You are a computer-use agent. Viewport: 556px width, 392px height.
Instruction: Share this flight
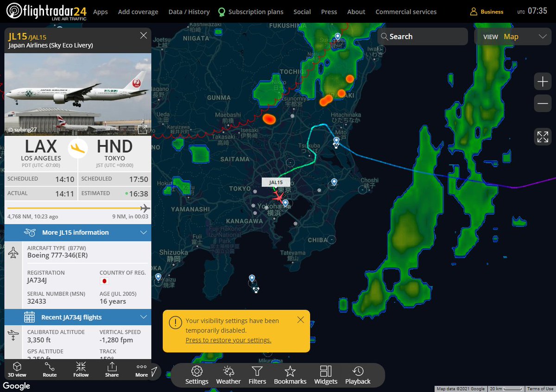pyautogui.click(x=112, y=370)
